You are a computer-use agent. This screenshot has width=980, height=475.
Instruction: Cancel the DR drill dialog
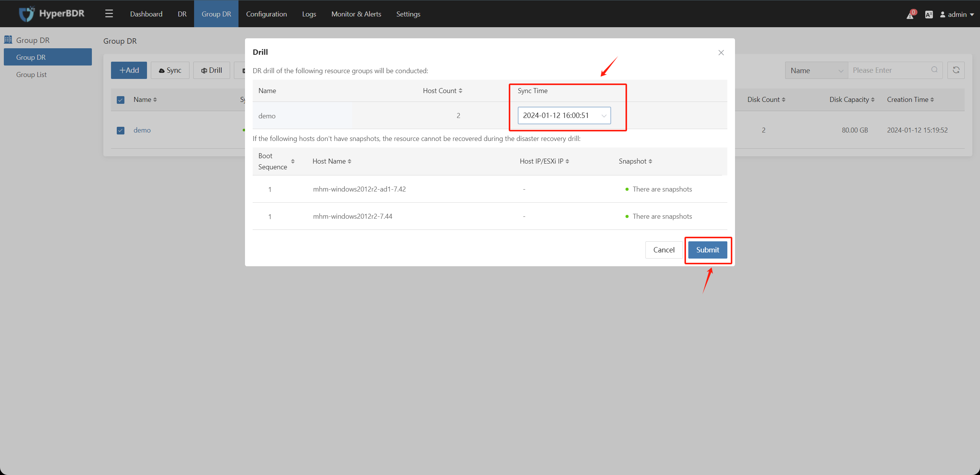664,249
